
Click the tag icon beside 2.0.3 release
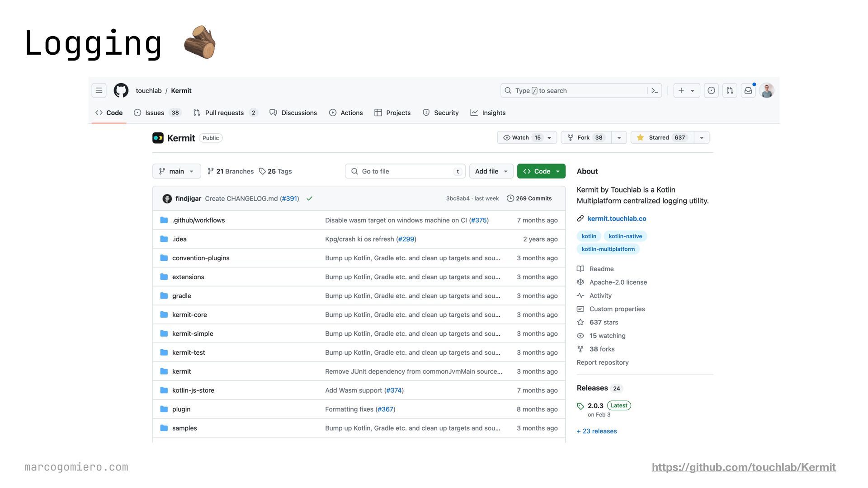tap(580, 406)
